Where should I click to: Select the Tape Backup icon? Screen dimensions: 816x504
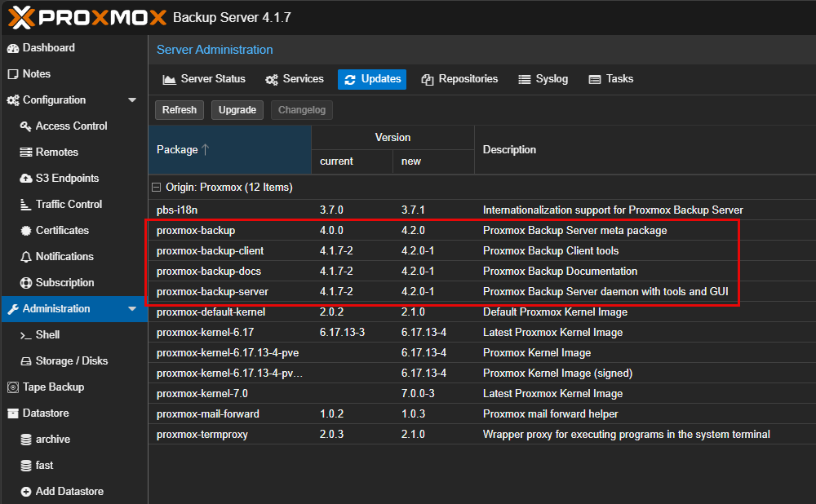[13, 387]
